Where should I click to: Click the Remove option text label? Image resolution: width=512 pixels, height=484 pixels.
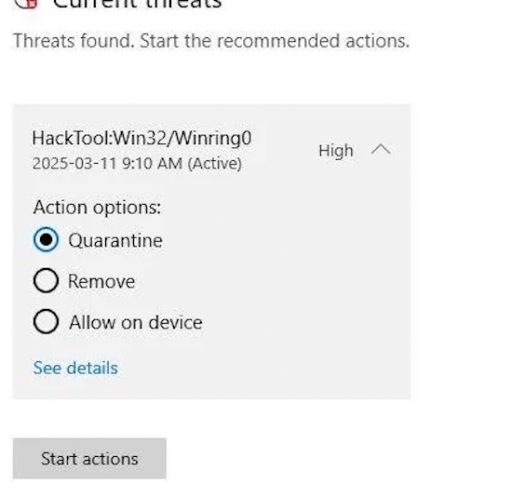(101, 281)
